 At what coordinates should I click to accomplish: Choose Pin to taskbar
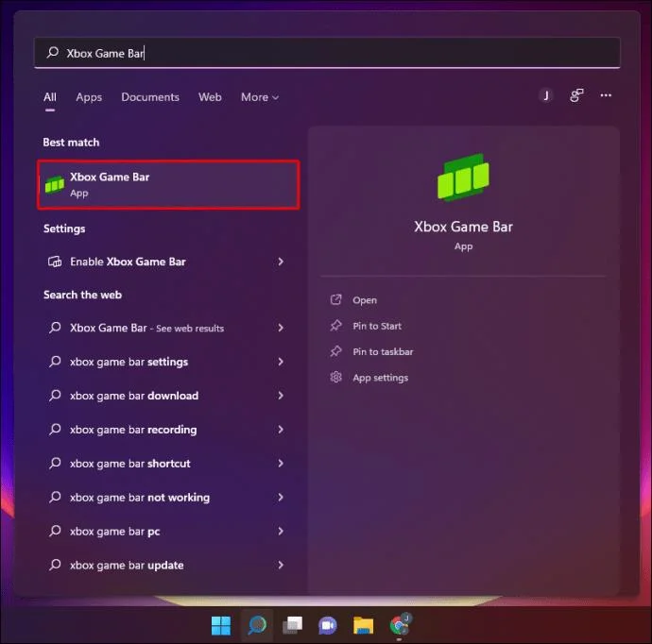[x=383, y=352]
